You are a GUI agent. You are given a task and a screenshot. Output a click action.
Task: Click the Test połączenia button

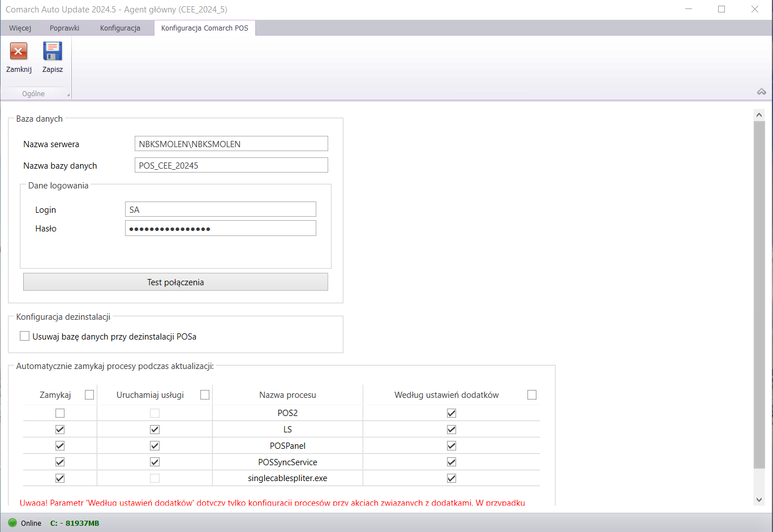175,282
